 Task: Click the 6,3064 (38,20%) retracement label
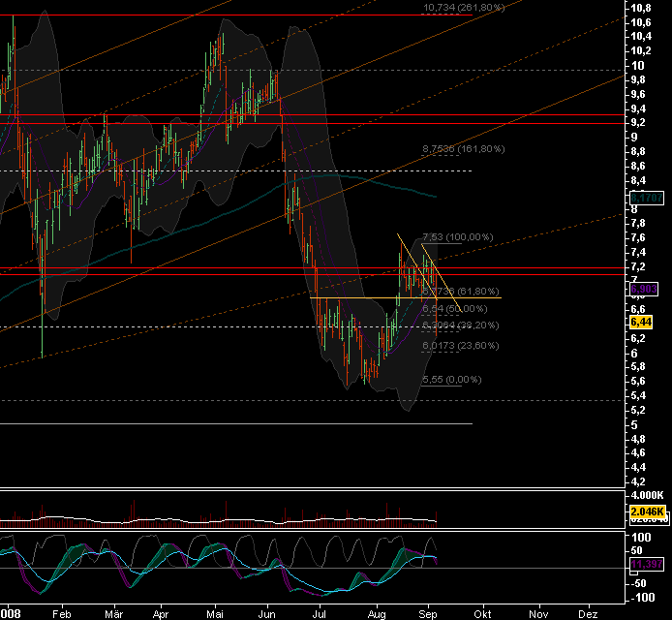point(461,325)
